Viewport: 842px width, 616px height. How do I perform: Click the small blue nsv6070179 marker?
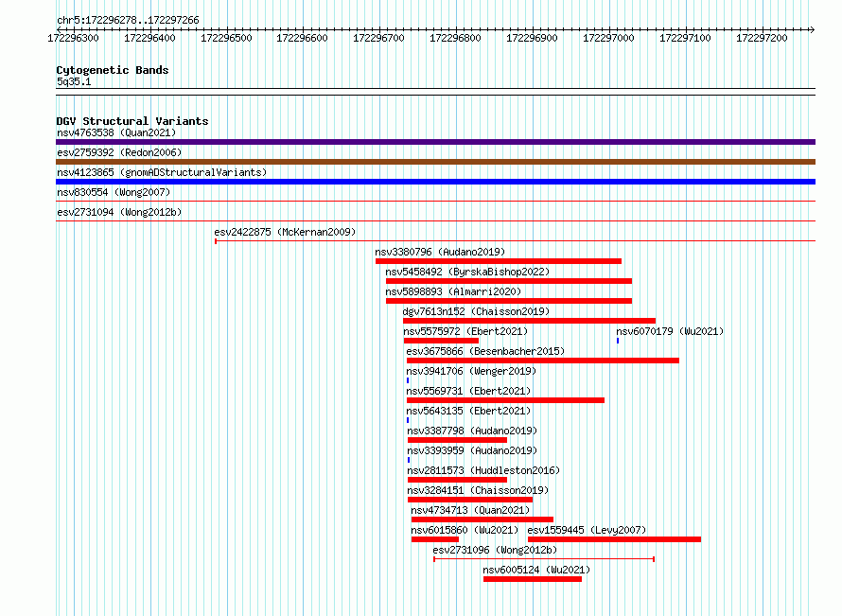point(618,341)
